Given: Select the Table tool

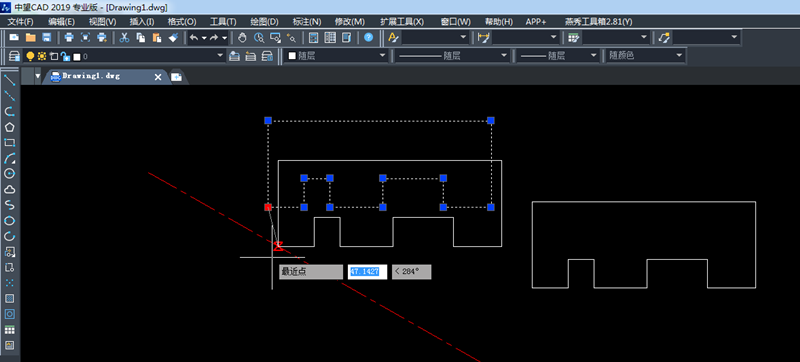Looking at the screenshot, I should [x=9, y=329].
